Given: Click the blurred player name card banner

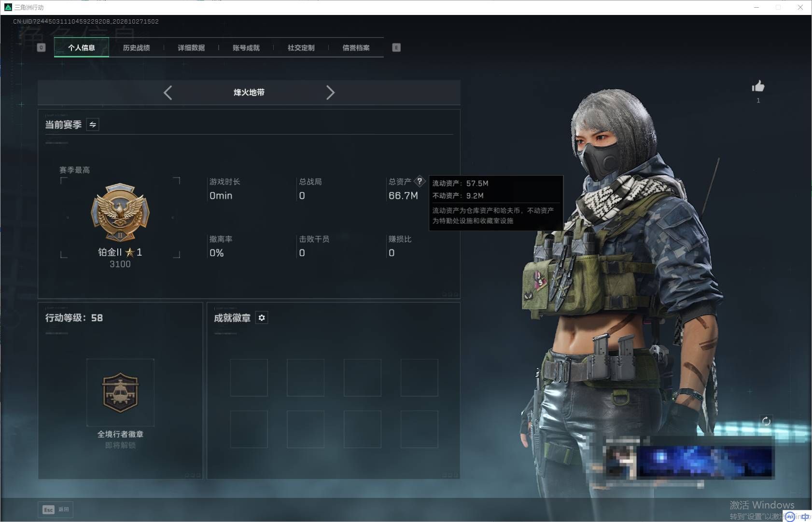Looking at the screenshot, I should [x=689, y=462].
